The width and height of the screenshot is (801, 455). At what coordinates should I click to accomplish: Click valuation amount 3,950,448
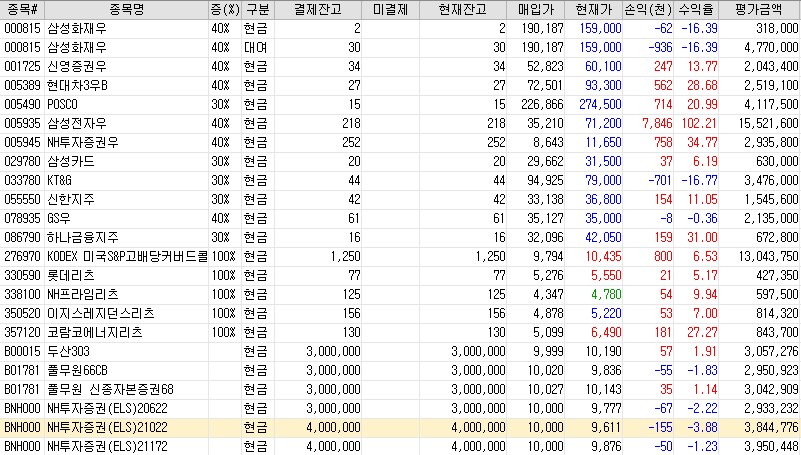(x=771, y=446)
